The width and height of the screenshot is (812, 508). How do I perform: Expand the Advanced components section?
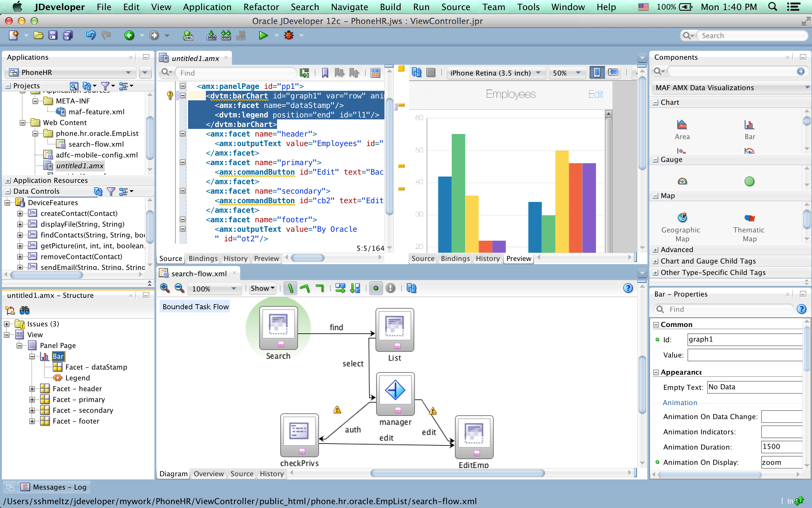click(655, 250)
